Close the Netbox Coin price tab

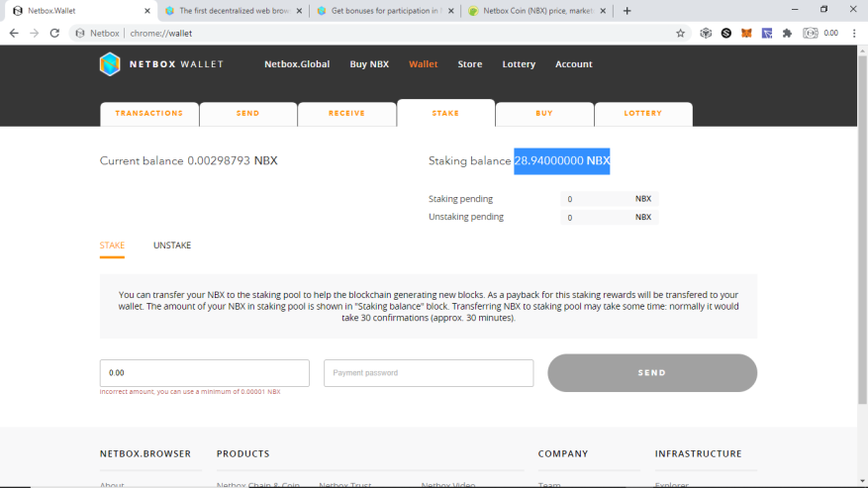603,11
